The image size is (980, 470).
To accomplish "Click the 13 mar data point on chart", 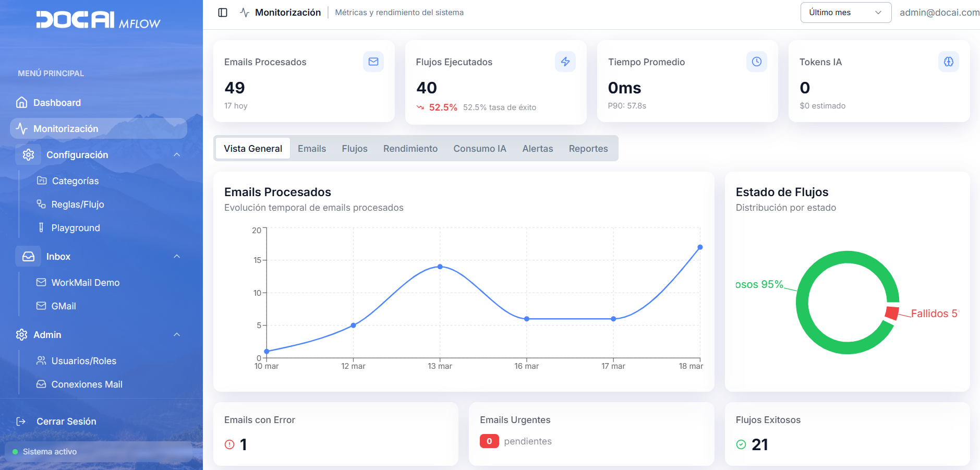I will click(440, 267).
